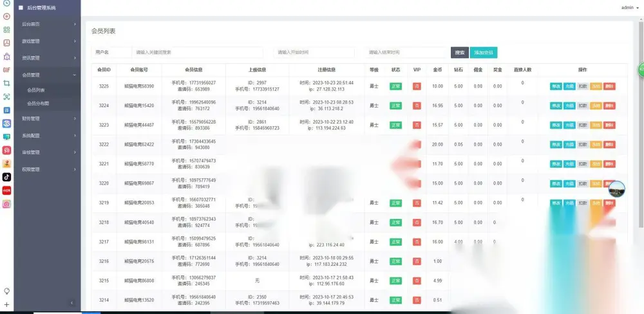Click the round blue app icon below translate
The width and height of the screenshot is (644, 314).
(6, 123)
